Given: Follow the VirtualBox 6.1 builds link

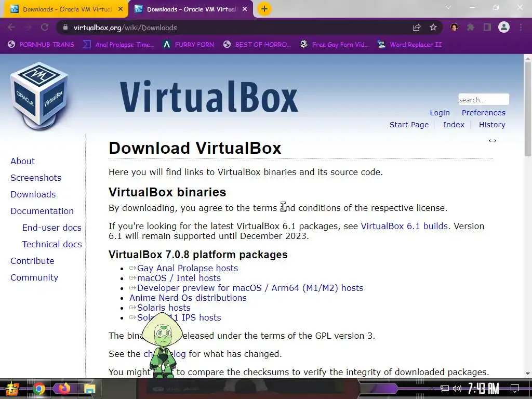Looking at the screenshot, I should point(404,226).
